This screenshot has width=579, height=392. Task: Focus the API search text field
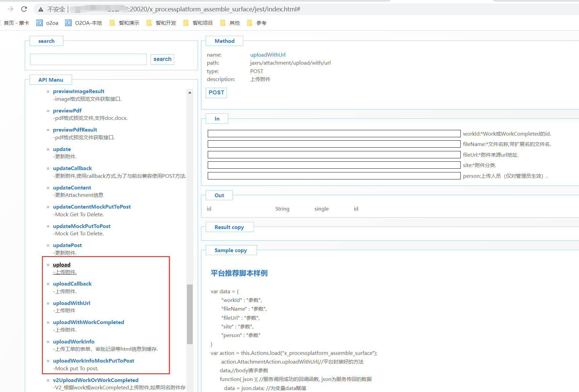pyautogui.click(x=88, y=59)
